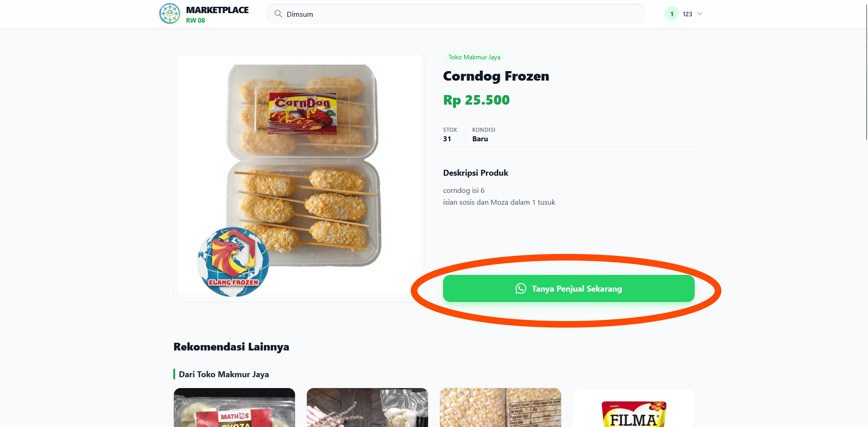Click the "Rp 25.500" price text
Screen dimensions: 868x427
click(476, 100)
